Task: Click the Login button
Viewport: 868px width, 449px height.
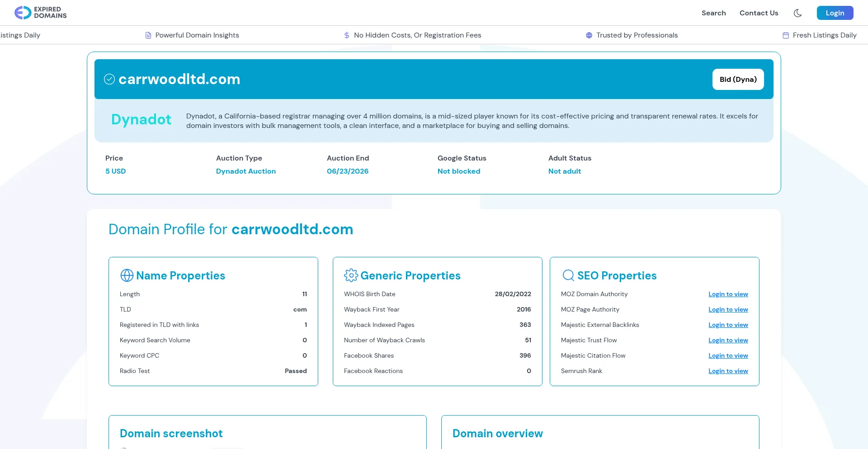Action: pyautogui.click(x=835, y=13)
